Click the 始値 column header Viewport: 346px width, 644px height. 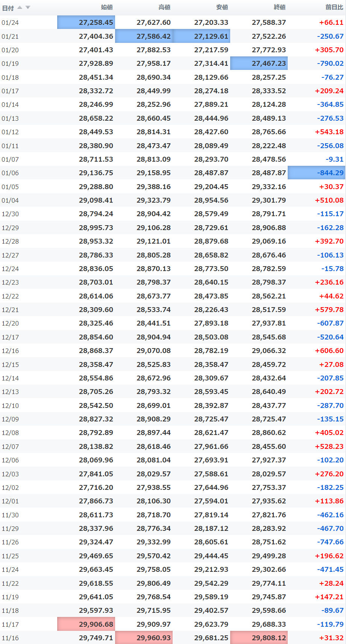point(107,7)
